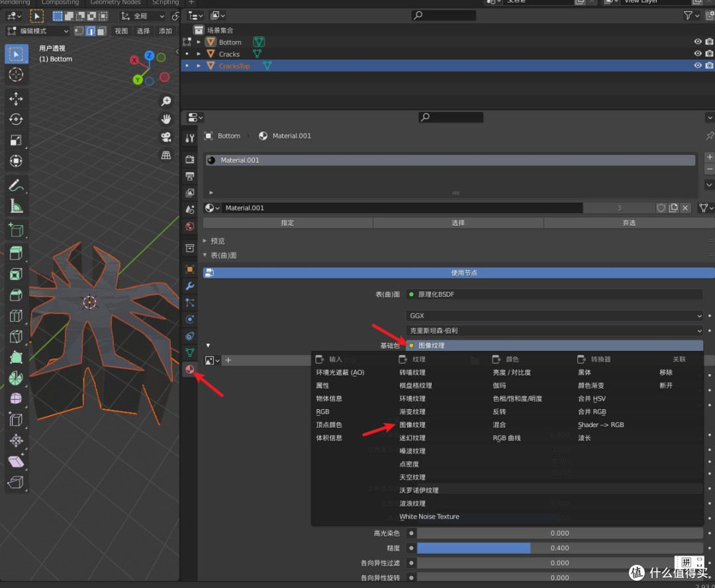Open the Modifier wrench properties tab
Screen dimensions: 715x588
click(x=190, y=286)
